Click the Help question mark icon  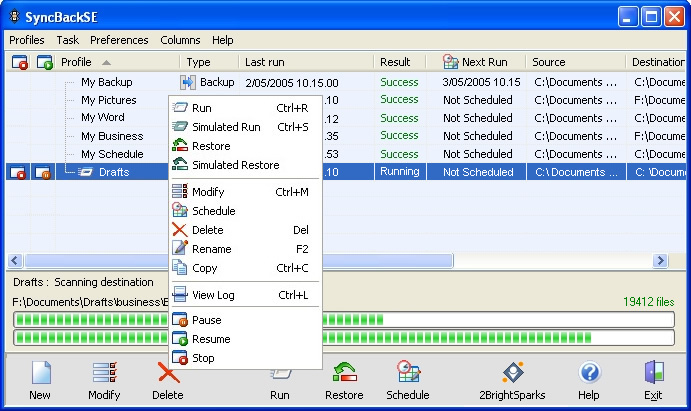click(589, 372)
